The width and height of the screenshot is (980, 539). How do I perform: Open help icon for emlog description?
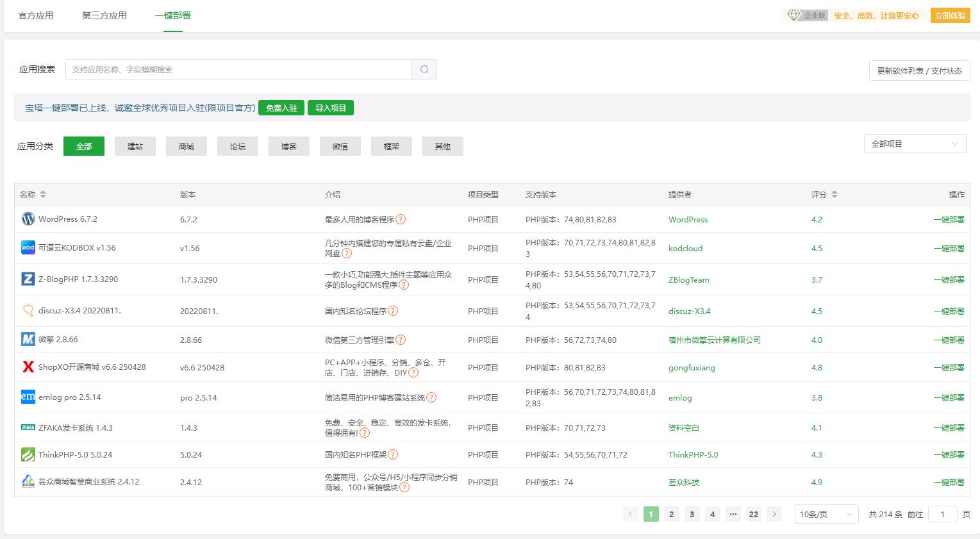click(431, 397)
